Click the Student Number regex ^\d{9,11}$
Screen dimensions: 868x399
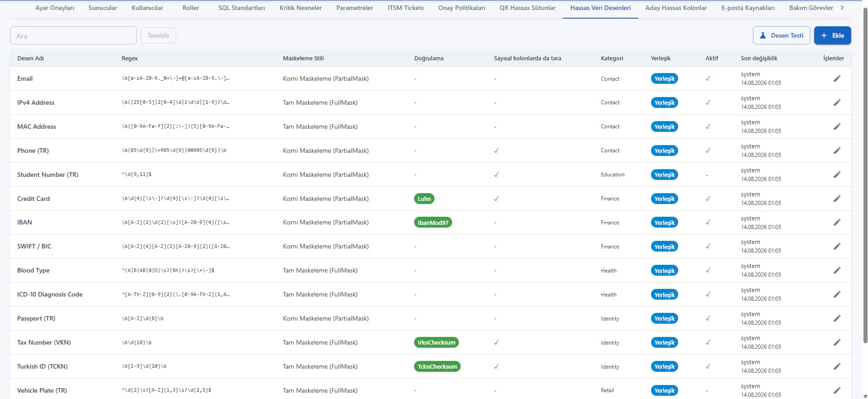point(137,174)
